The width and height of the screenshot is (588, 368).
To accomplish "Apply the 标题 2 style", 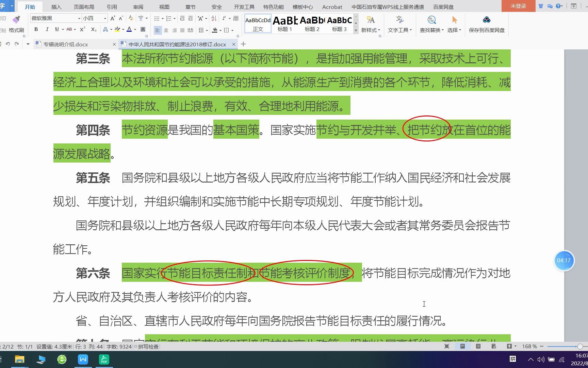I will 312,24.
